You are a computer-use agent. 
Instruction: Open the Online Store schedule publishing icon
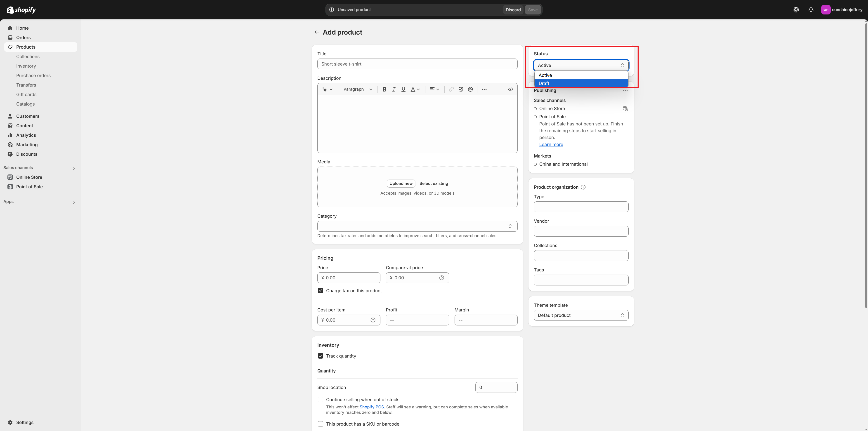(625, 108)
